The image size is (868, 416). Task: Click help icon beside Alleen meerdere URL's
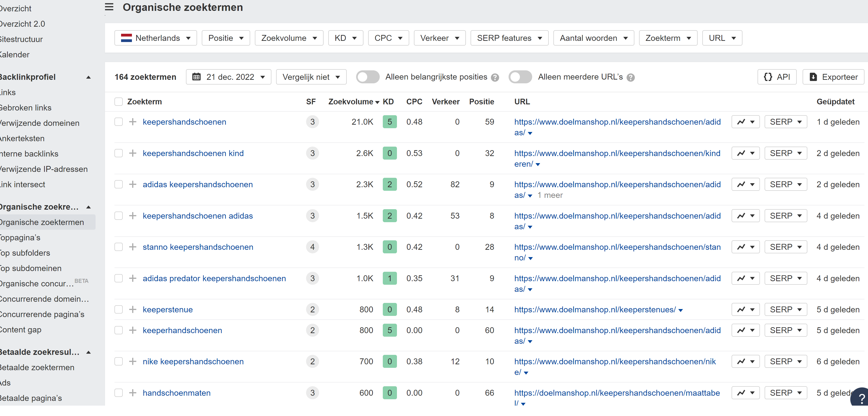630,77
